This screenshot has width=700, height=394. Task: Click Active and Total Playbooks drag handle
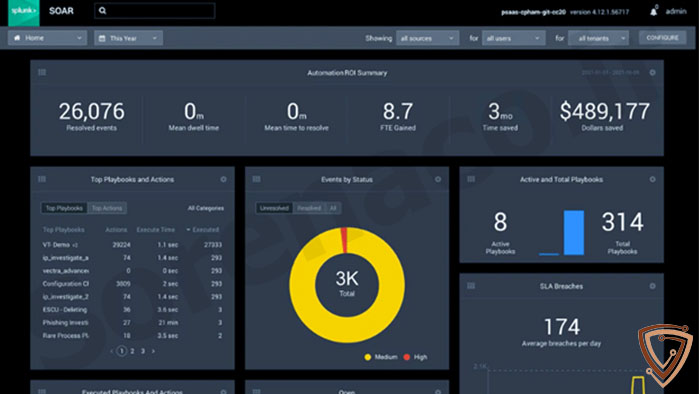pyautogui.click(x=471, y=179)
